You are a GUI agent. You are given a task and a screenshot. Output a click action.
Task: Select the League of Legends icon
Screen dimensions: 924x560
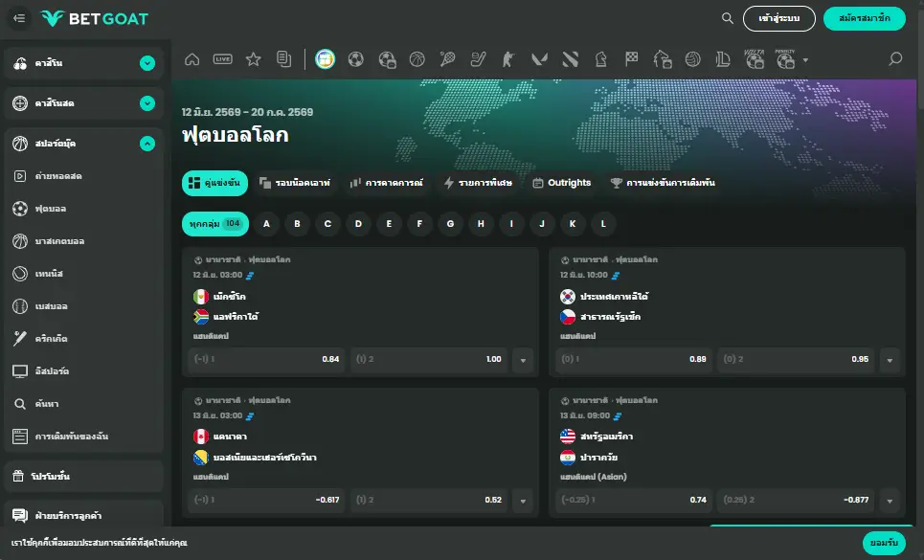pyautogui.click(x=723, y=59)
